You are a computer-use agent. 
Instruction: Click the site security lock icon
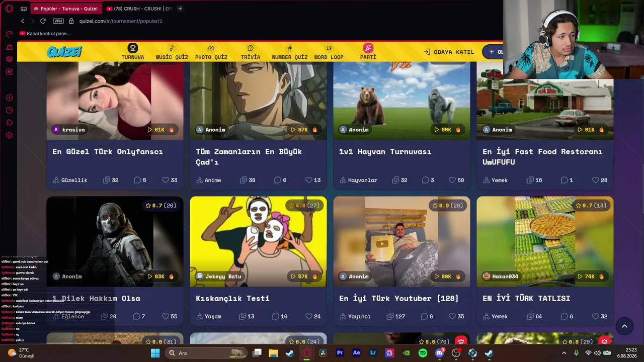click(71, 21)
